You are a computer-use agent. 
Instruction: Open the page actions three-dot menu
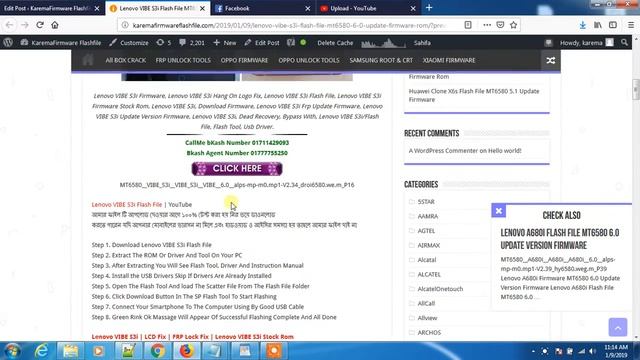487,25
